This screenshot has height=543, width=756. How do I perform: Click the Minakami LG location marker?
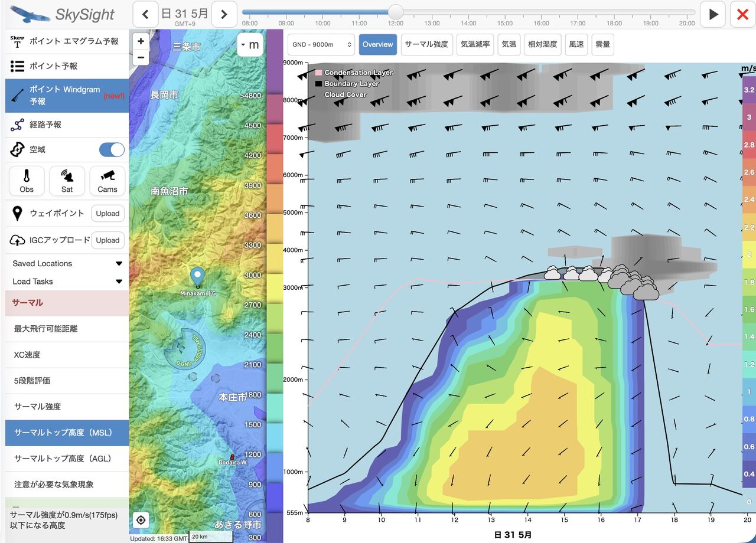(x=197, y=276)
